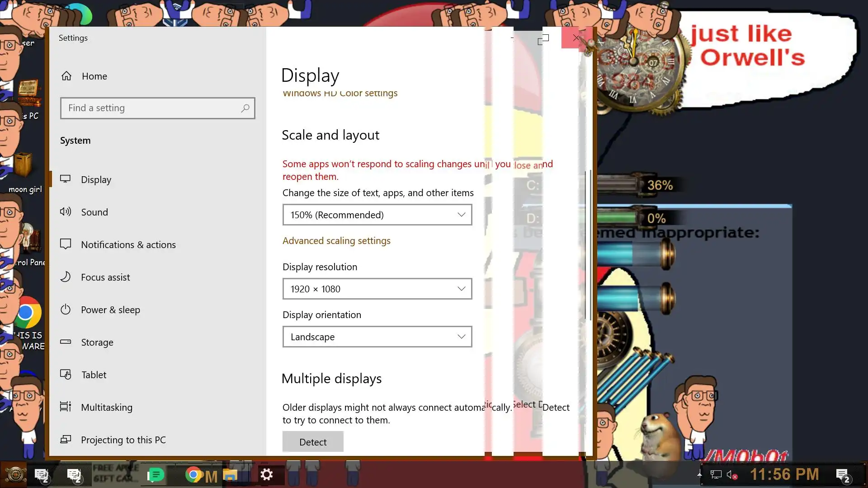Click the muted speaker icon in the tray

[x=731, y=475]
